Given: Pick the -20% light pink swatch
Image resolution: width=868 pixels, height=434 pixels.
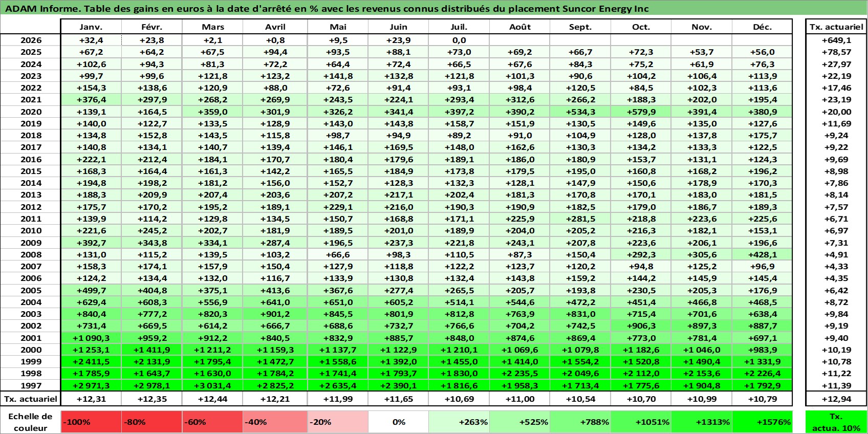Looking at the screenshot, I should tap(338, 422).
